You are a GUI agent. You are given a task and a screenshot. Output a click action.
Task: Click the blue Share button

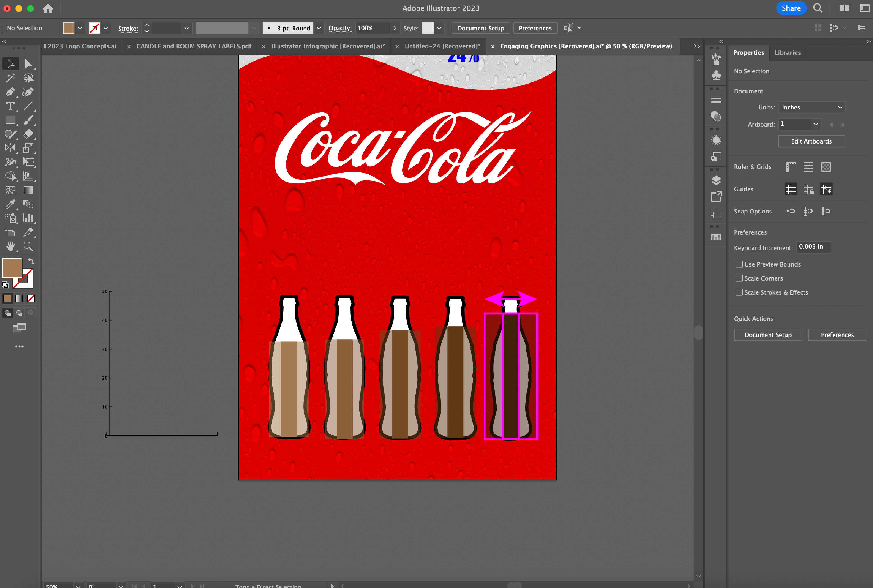click(x=791, y=8)
